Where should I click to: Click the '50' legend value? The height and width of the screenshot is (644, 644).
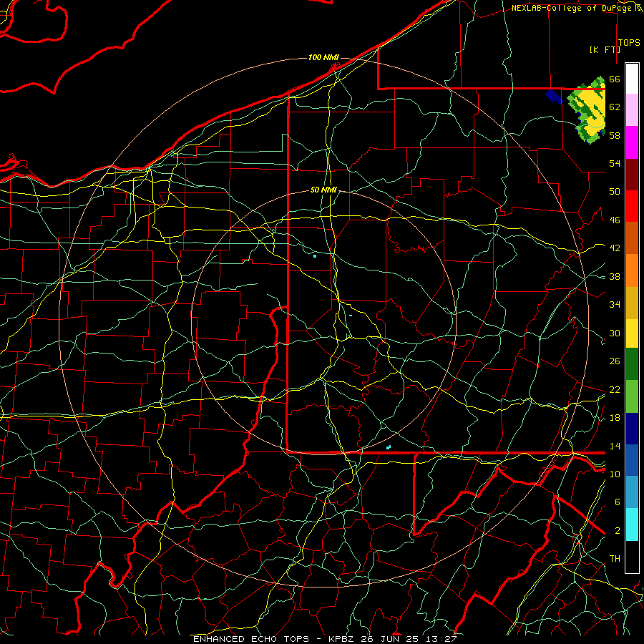point(615,192)
